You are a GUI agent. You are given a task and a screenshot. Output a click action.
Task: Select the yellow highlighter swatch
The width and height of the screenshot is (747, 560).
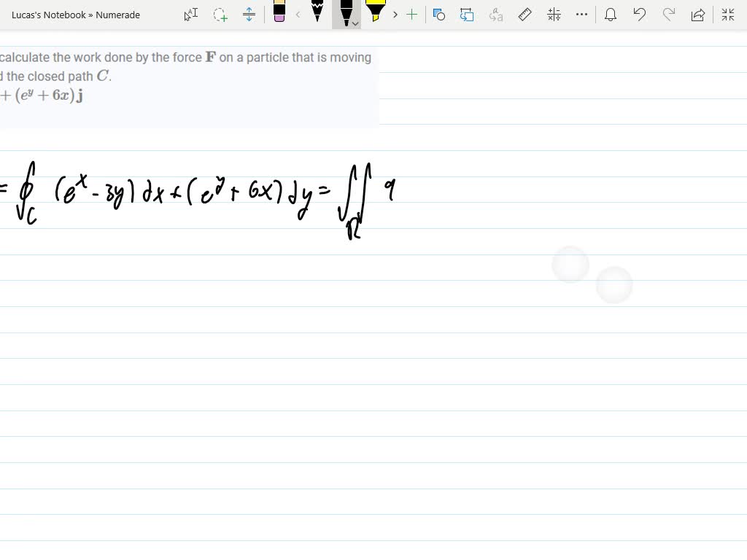tap(376, 11)
